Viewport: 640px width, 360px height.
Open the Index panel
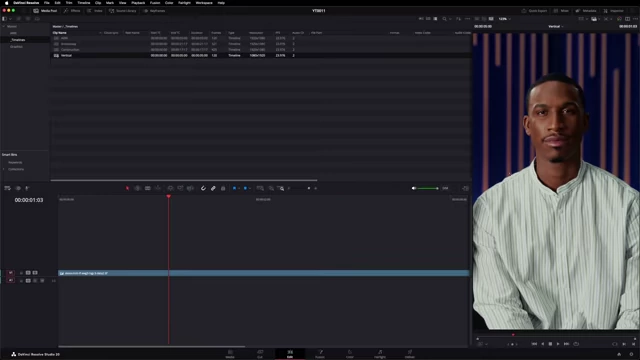point(95,11)
